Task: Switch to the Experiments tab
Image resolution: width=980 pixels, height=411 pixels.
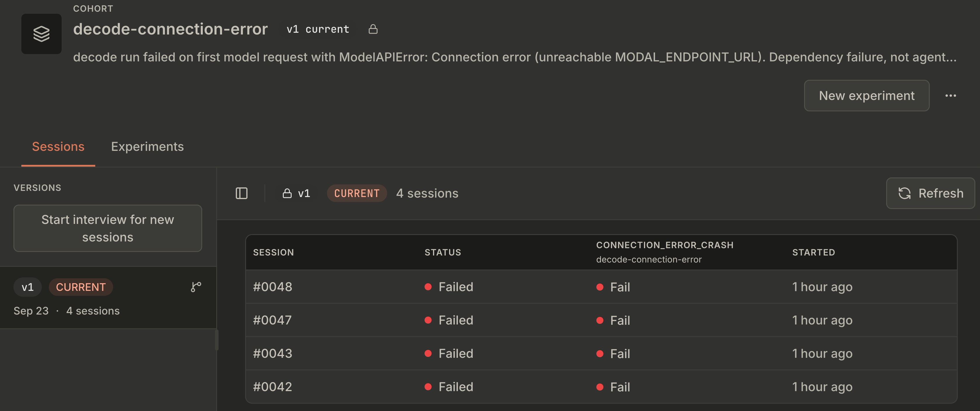Action: point(147,146)
